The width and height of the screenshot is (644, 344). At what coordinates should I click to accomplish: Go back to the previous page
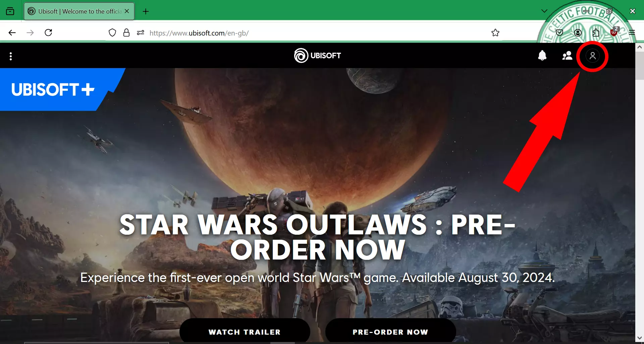click(x=12, y=33)
